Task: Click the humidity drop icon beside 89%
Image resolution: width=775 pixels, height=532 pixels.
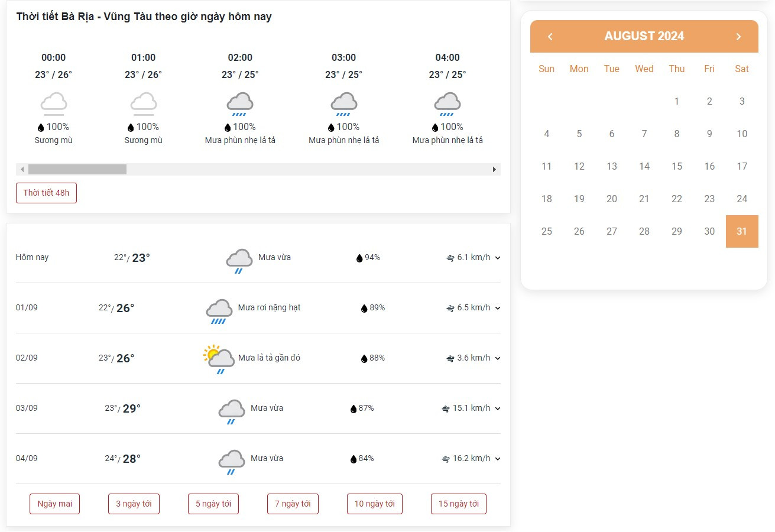Action: 364,308
